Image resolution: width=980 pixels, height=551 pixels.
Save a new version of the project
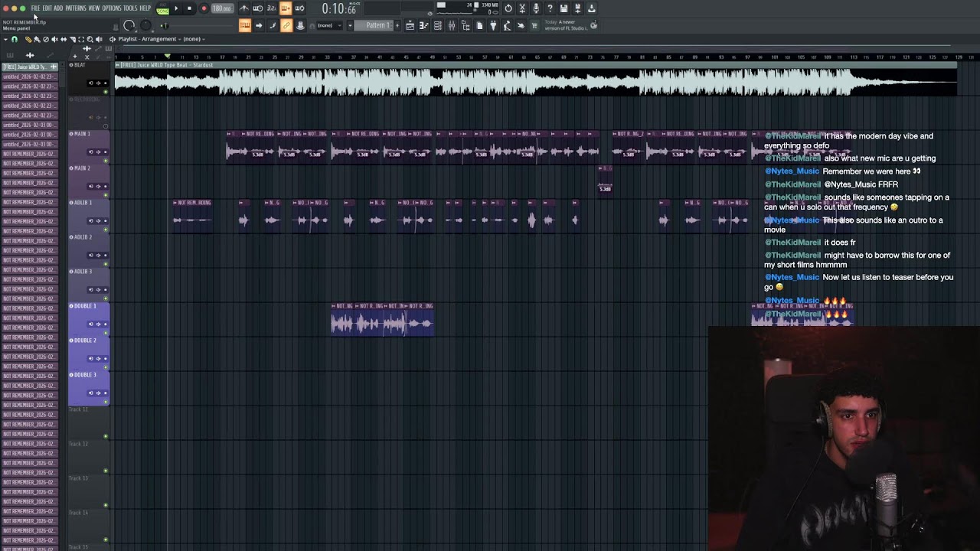577,8
